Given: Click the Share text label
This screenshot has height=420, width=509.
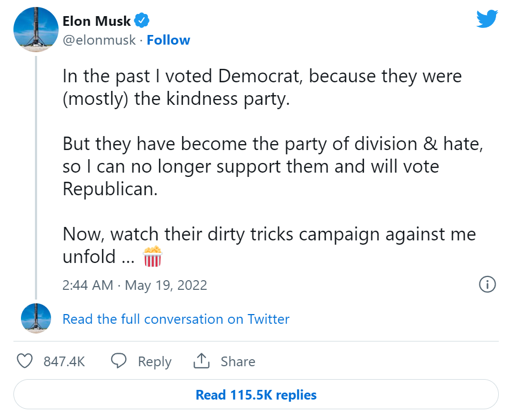Looking at the screenshot, I should click(x=238, y=361).
